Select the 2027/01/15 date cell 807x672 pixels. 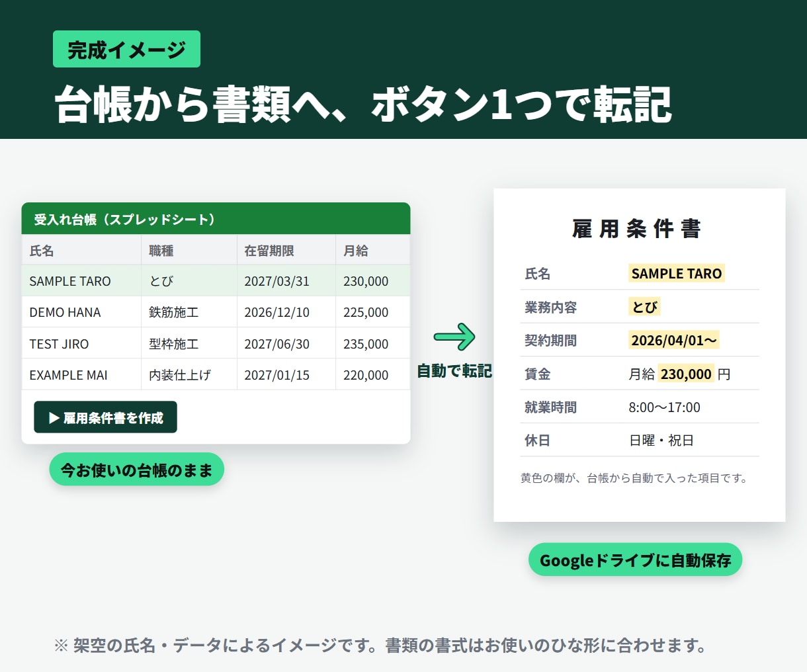click(x=286, y=374)
